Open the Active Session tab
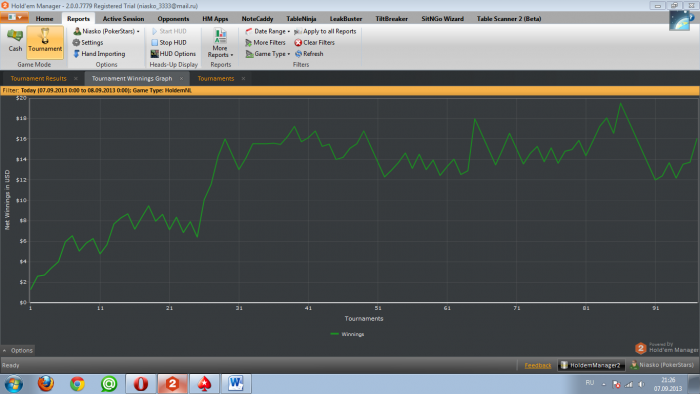This screenshot has height=394, width=700. 123,19
